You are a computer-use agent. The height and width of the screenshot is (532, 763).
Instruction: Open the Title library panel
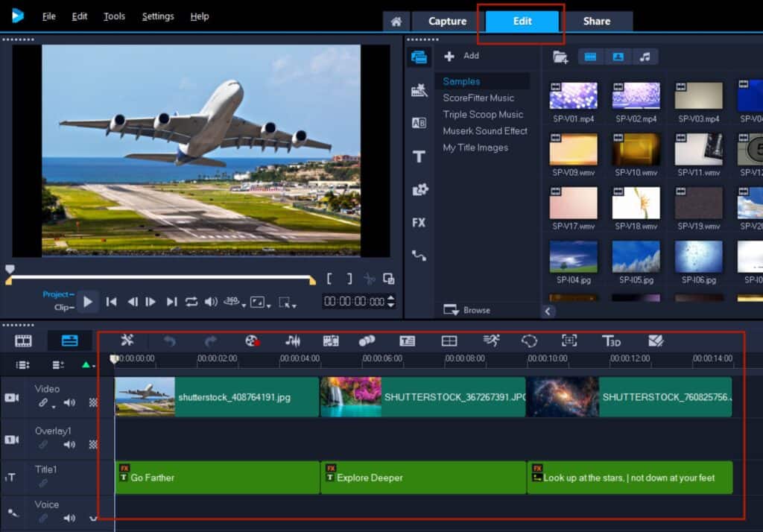coord(419,156)
